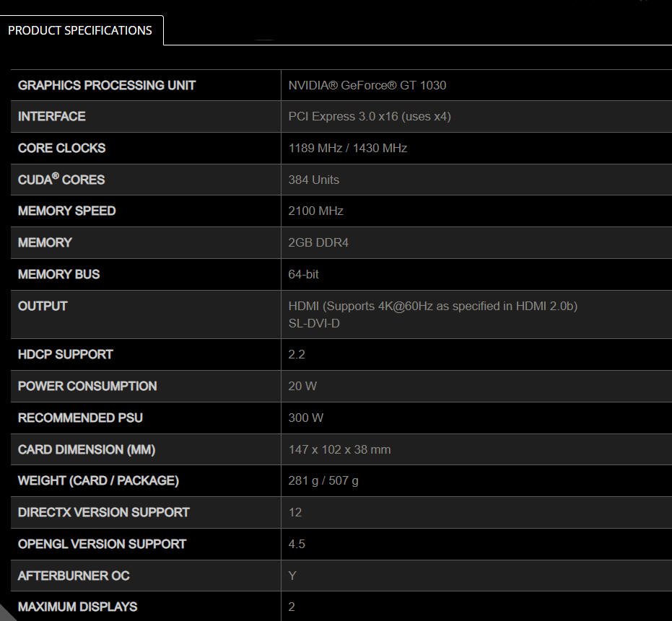672x621 pixels.
Task: Click the AFTERBURNER OC label
Action: click(x=74, y=576)
